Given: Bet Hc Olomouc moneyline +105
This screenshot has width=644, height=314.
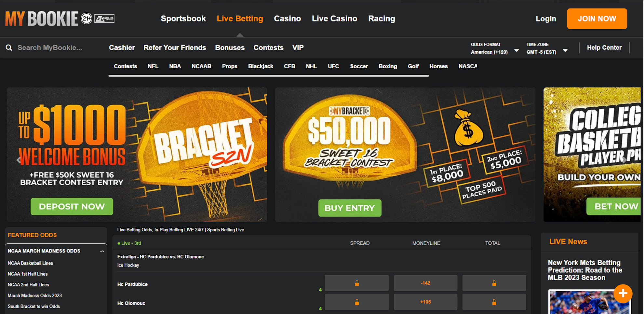Looking at the screenshot, I should 425,302.
